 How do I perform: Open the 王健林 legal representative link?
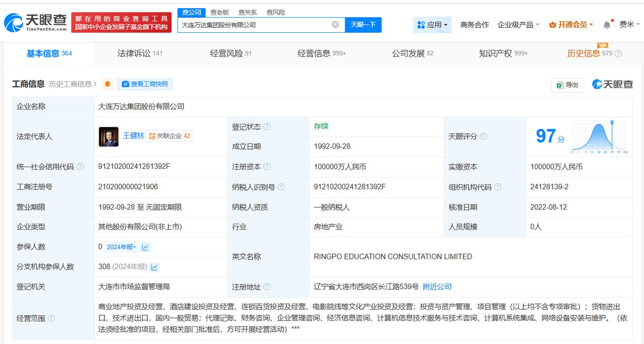click(134, 135)
